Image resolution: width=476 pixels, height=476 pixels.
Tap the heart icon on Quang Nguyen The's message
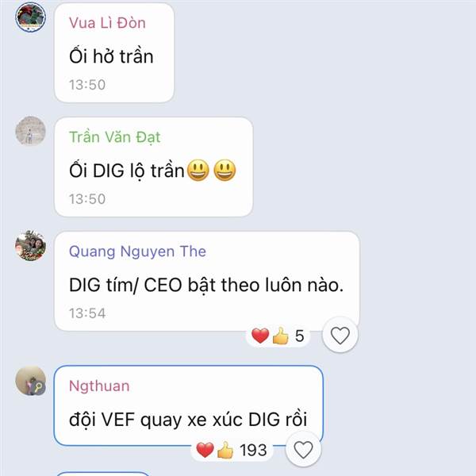tap(340, 335)
